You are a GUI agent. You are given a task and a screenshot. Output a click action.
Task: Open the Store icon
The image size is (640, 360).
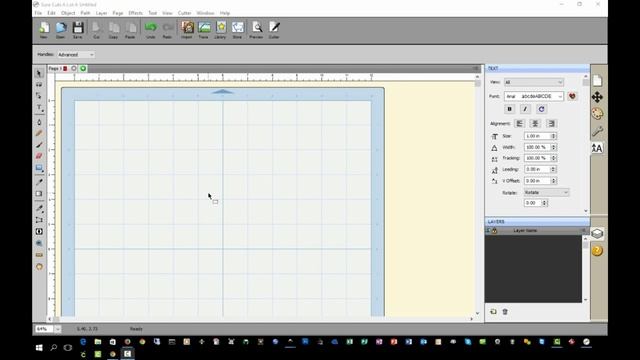pyautogui.click(x=237, y=29)
